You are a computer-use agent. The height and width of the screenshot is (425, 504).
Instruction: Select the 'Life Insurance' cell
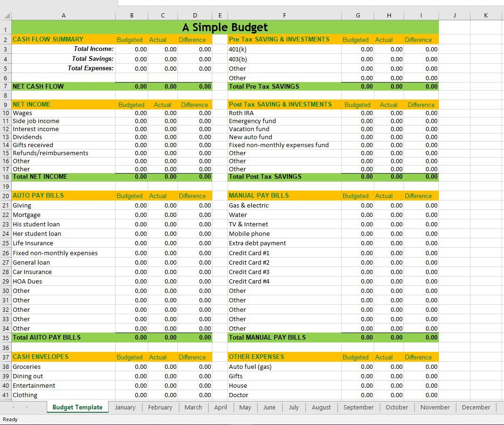(63, 243)
